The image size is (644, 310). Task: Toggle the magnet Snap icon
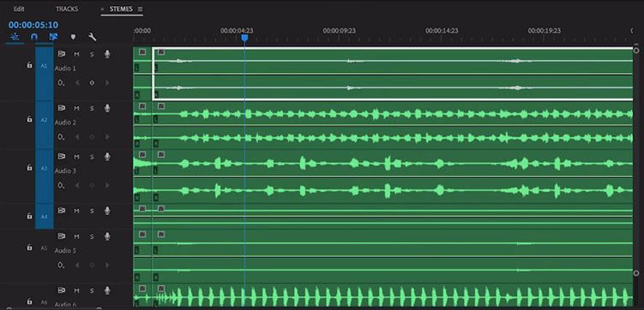(34, 37)
